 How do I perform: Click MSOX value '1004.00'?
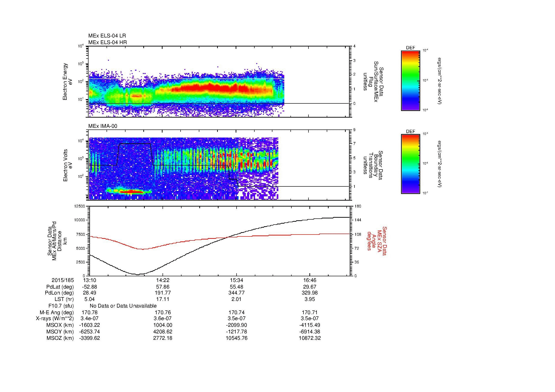coord(163,325)
